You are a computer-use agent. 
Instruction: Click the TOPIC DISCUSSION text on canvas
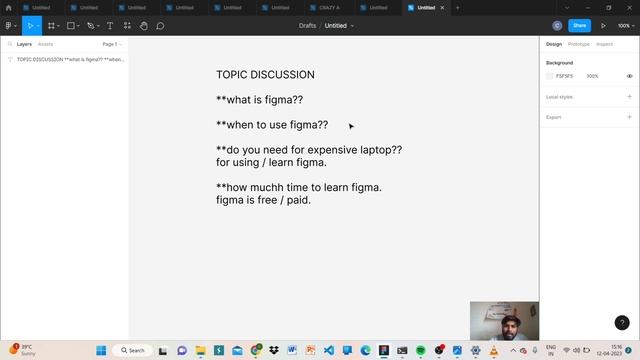[265, 75]
